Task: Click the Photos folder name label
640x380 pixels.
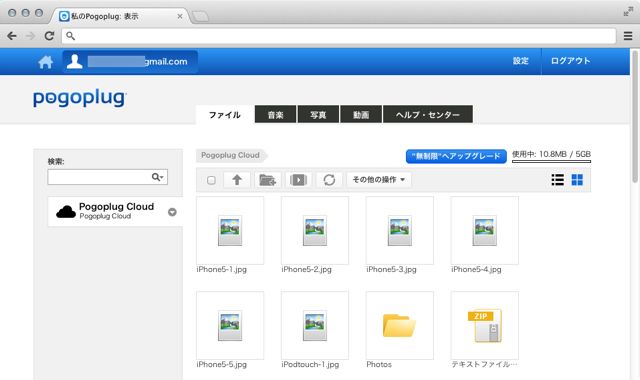Action: click(x=379, y=364)
